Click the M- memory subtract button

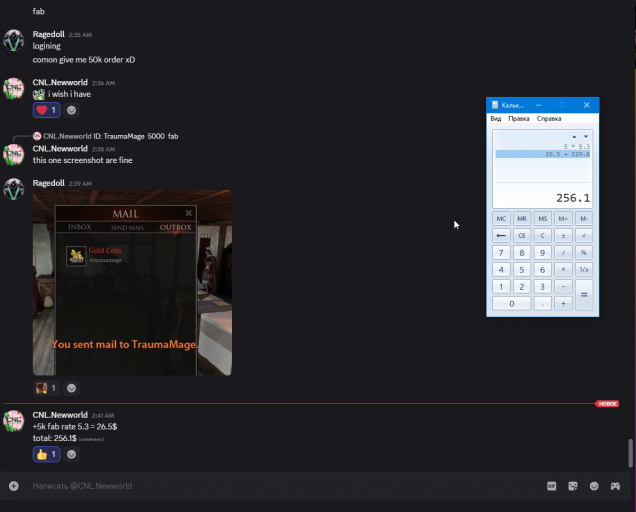(x=584, y=219)
